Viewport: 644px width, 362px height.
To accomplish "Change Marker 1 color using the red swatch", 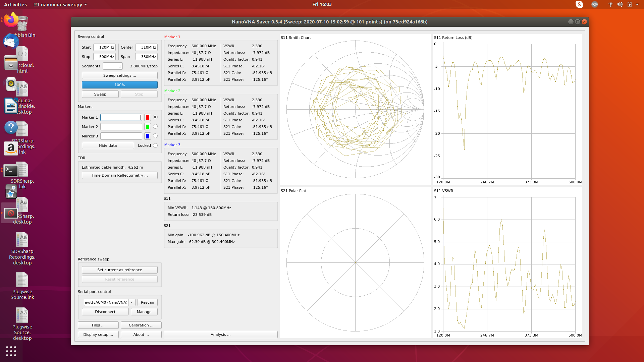I will (x=147, y=117).
